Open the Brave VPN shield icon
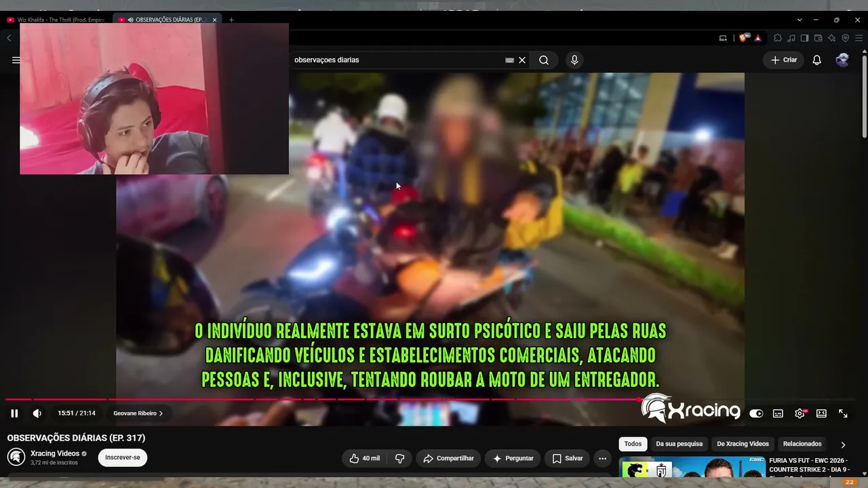 click(x=845, y=38)
